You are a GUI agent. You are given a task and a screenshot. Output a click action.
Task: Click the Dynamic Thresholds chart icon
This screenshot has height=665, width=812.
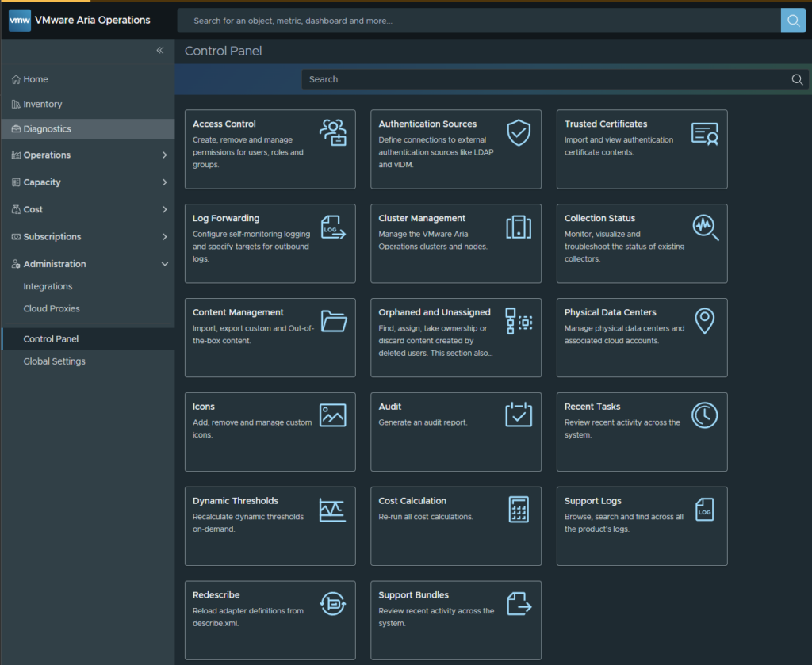332,510
